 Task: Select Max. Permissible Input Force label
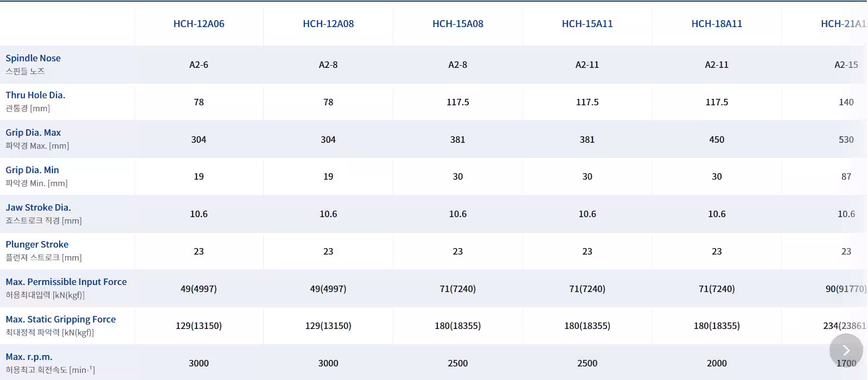[66, 282]
